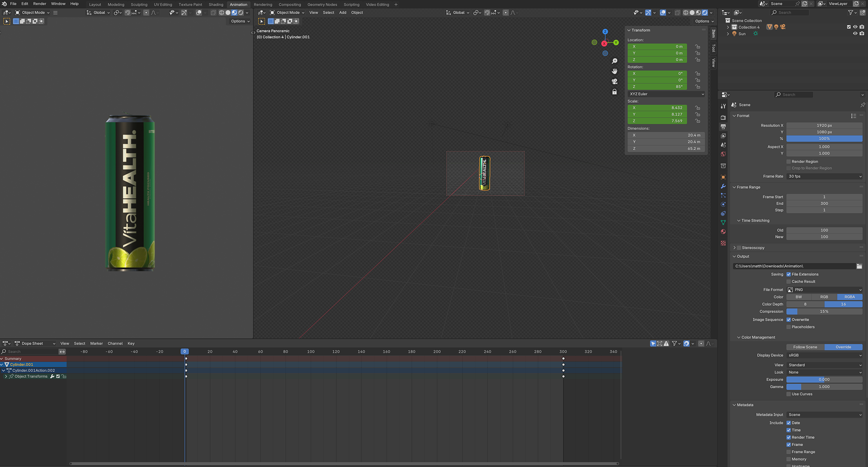Screen dimensions: 868x467
Task: Enable the Use Curves checkbox
Action: tap(788, 394)
